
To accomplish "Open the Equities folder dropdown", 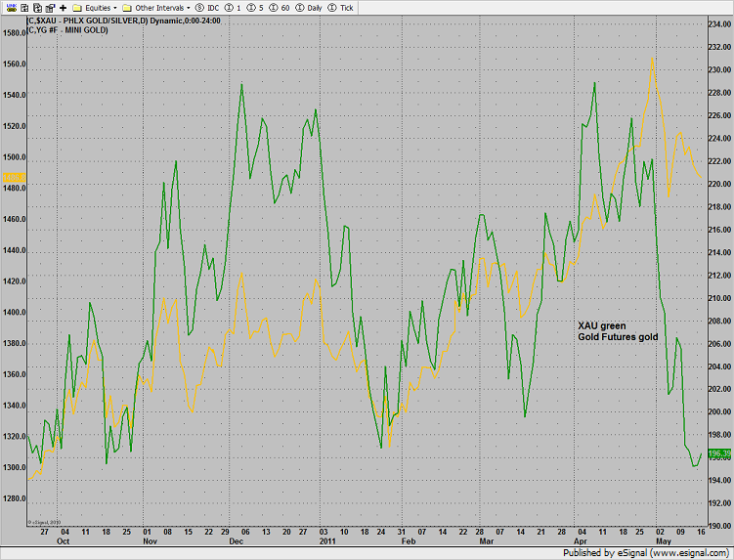I will click(95, 8).
